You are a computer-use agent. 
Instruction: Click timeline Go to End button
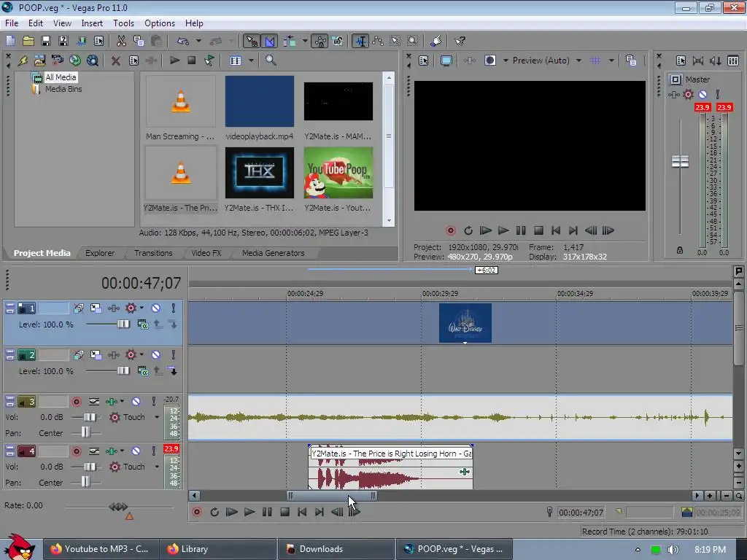[320, 512]
